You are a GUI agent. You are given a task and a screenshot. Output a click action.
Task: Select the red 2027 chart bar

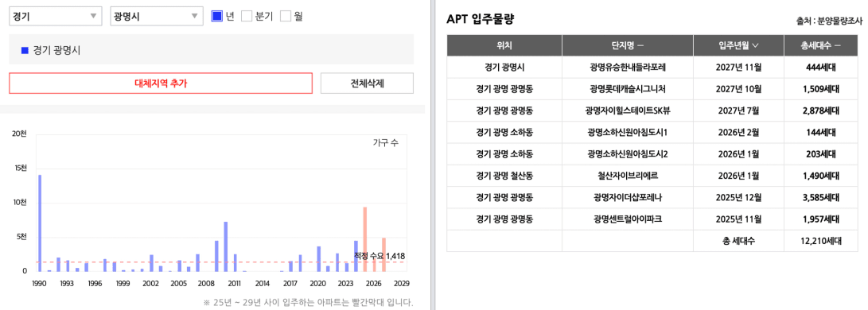point(383,254)
